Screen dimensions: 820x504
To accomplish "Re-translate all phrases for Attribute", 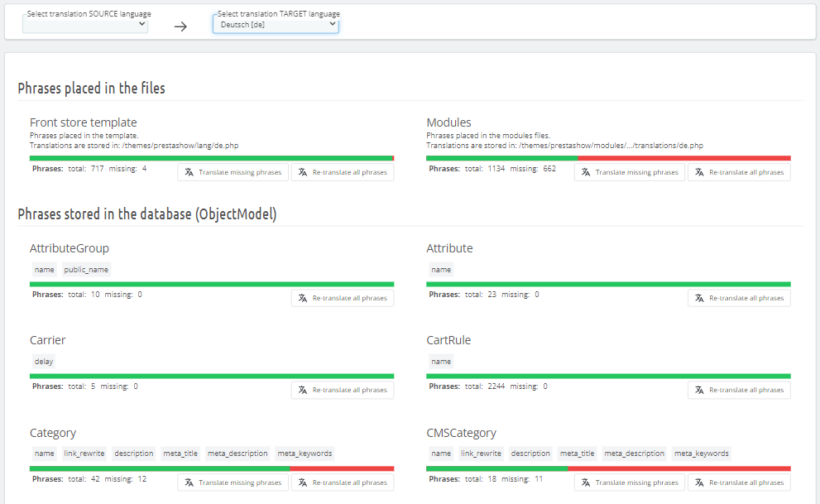I will [x=739, y=298].
